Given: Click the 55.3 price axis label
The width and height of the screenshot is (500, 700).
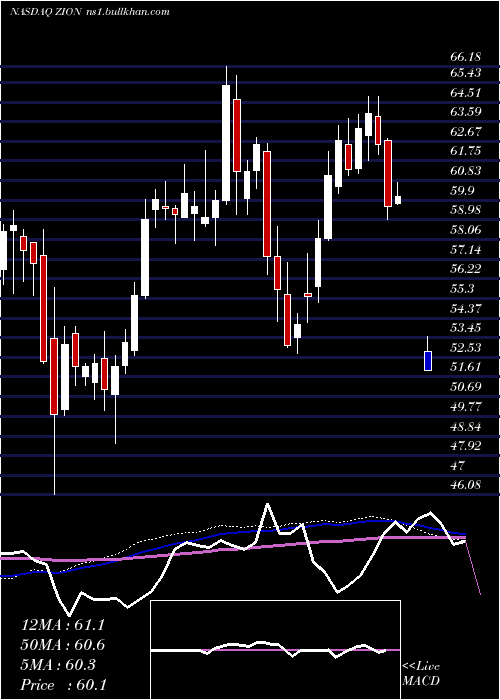Looking at the screenshot, I should (462, 288).
